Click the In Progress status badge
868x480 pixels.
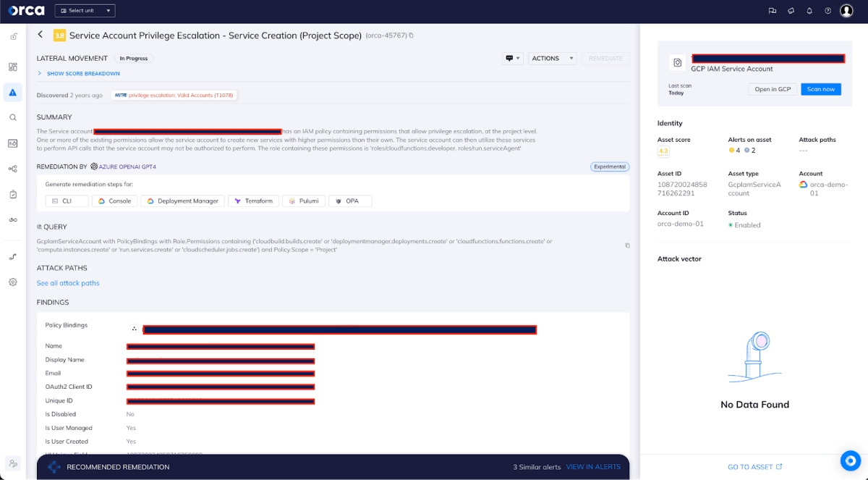coord(133,59)
